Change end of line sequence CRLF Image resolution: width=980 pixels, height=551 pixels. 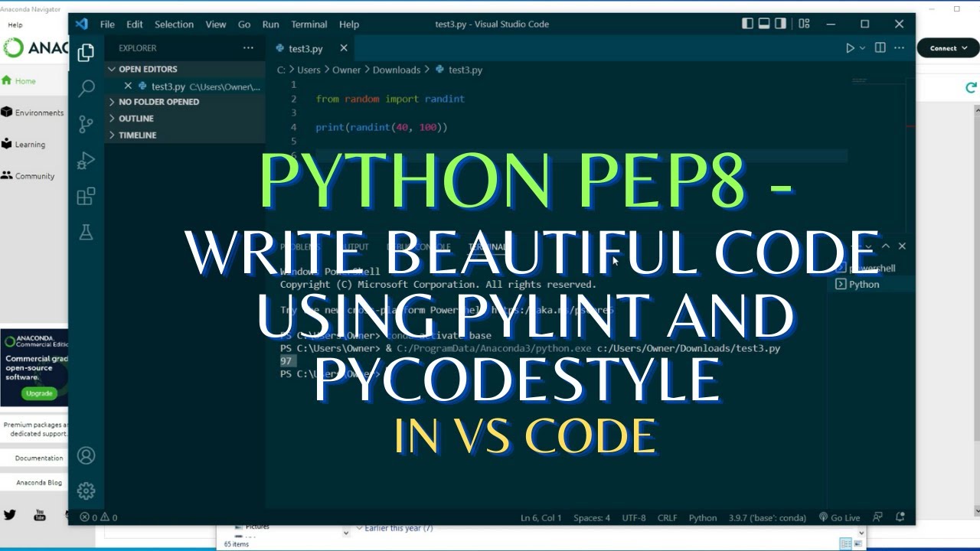[x=667, y=517]
